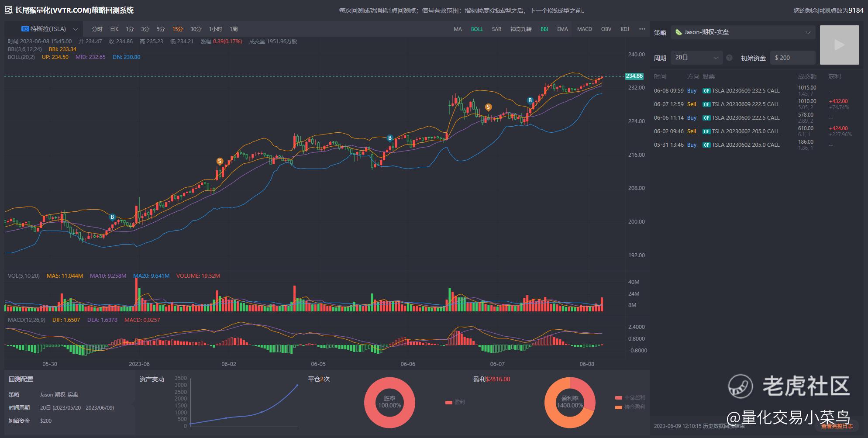Run the backtest with the play button
The image size is (868, 438).
839,45
